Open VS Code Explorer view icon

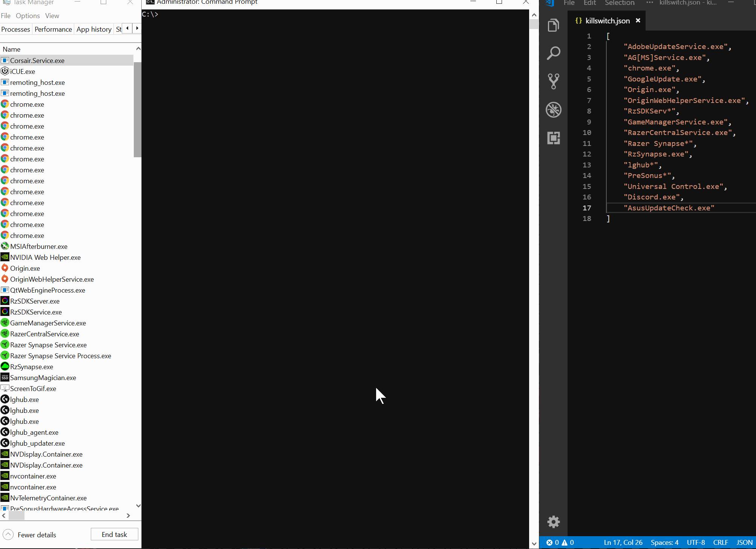pos(553,25)
